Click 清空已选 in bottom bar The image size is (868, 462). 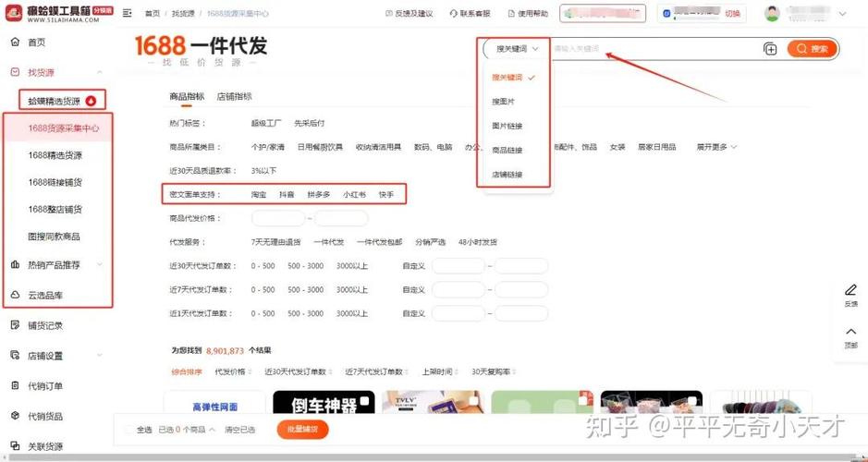pyautogui.click(x=239, y=430)
